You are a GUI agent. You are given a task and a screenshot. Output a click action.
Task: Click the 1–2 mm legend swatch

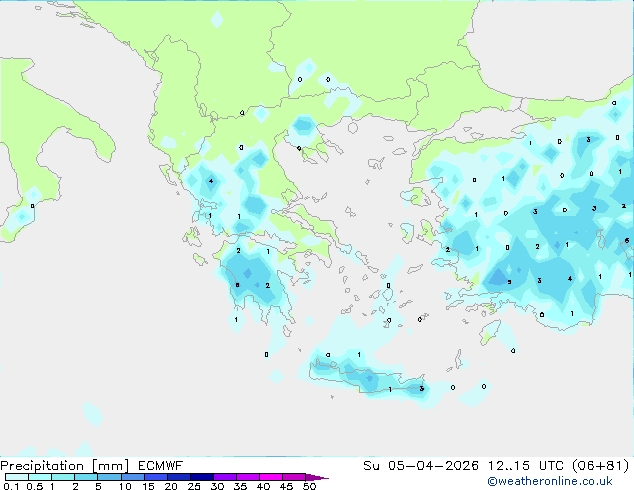(63, 477)
